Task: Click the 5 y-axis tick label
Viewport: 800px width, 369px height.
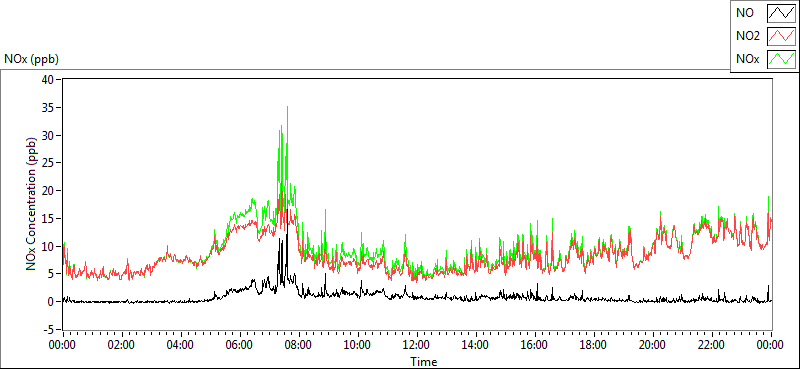Action: (52, 274)
